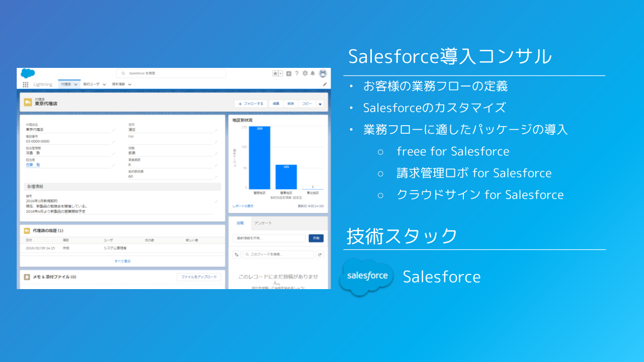
Task: Open the favorites list dropdown arrow
Action: (x=280, y=73)
